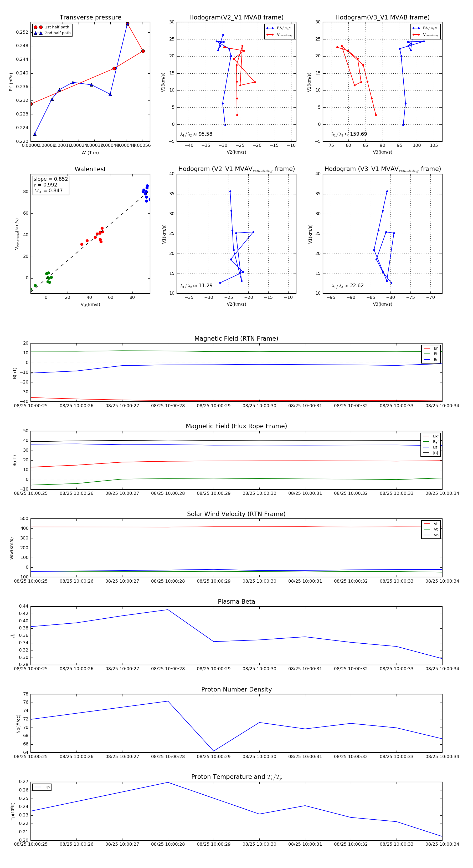Screen dimensions: 473x868
Task: Click "08/25 10:00:28" tick label under Proton Number Density
Action: pos(168,756)
